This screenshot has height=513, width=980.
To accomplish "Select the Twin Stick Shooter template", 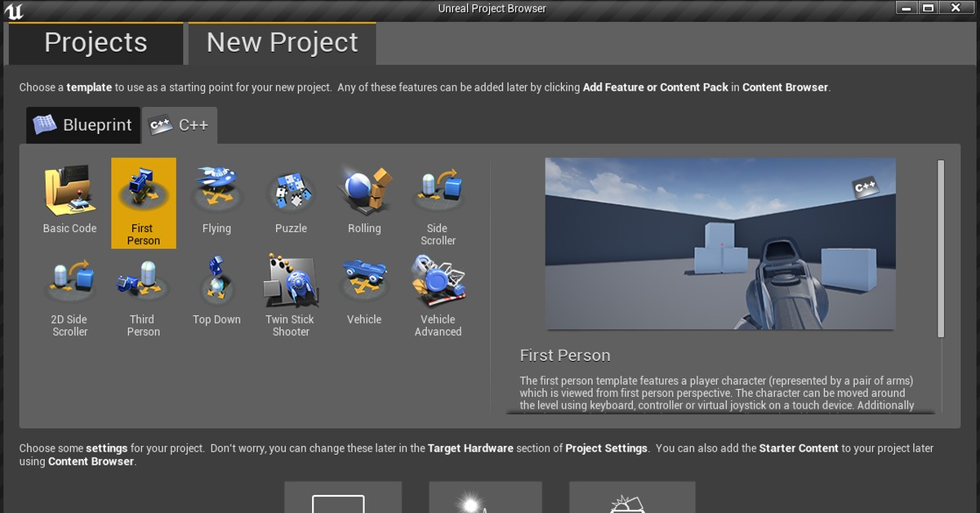I will coord(291,294).
